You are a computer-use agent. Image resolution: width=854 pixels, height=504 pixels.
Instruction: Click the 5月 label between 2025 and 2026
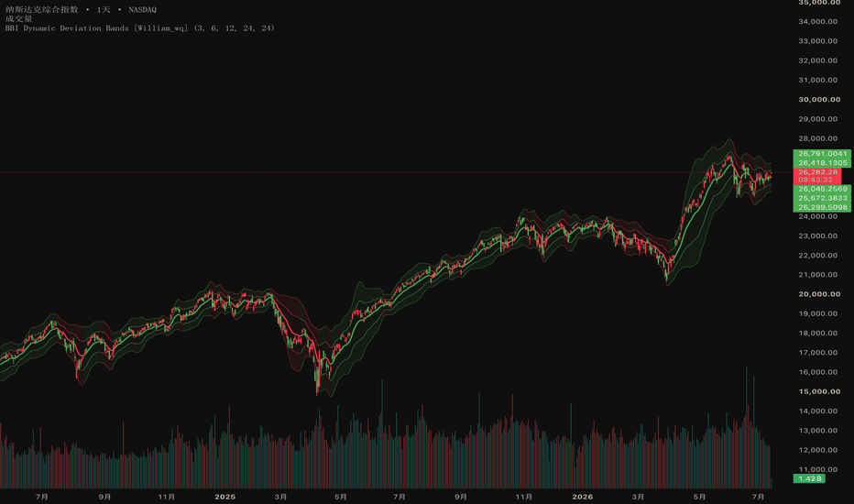[340, 497]
